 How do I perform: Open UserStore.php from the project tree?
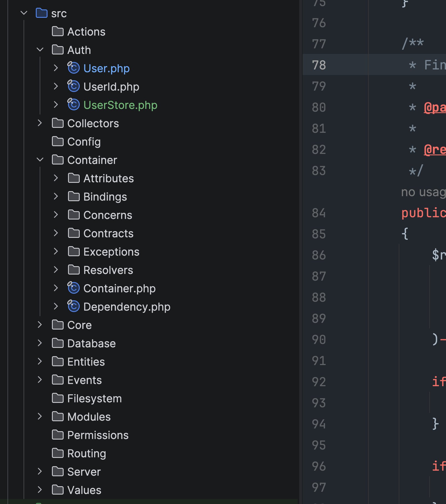click(120, 105)
